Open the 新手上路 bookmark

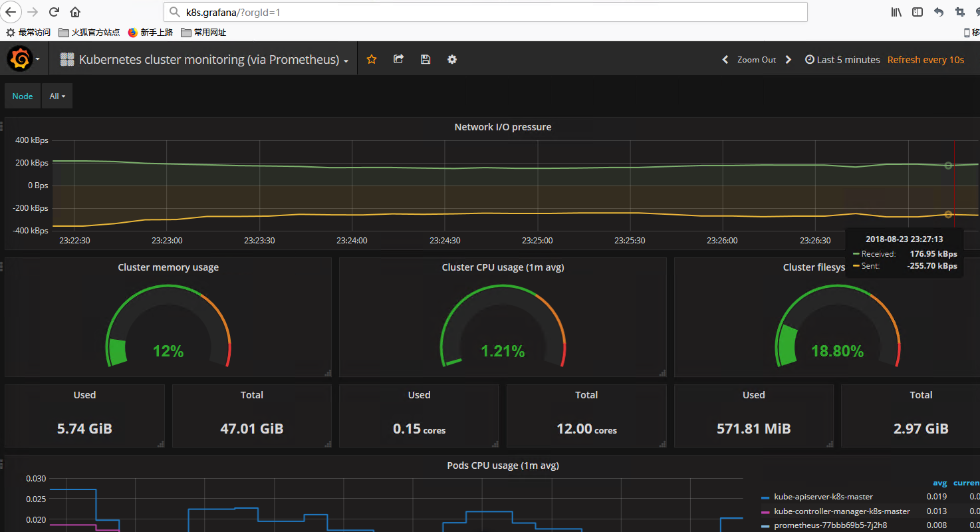tap(150, 32)
